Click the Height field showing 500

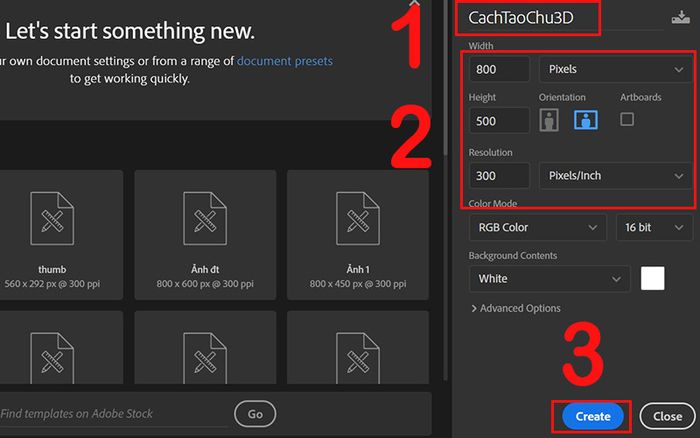click(499, 121)
